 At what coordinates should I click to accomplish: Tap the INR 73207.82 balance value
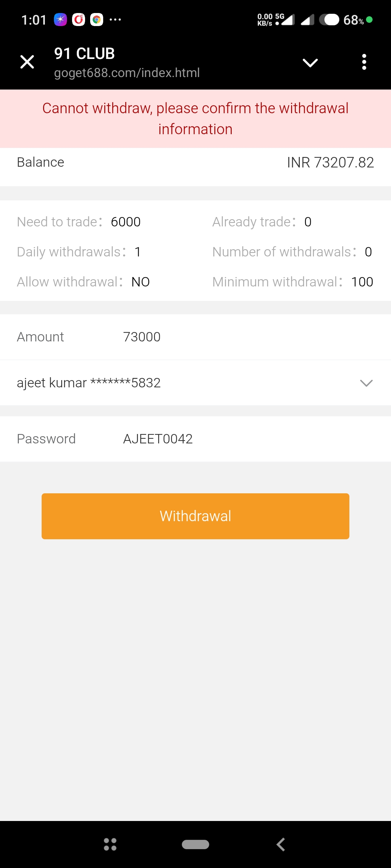tap(330, 162)
